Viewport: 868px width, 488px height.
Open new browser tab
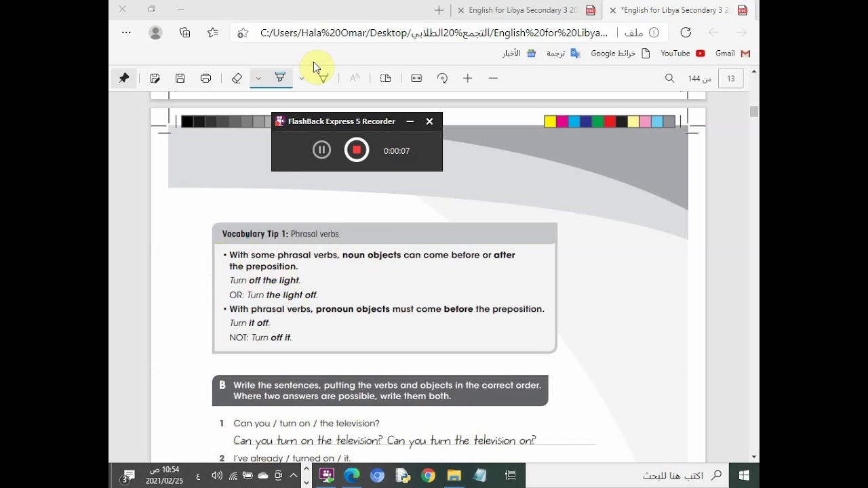pyautogui.click(x=439, y=10)
